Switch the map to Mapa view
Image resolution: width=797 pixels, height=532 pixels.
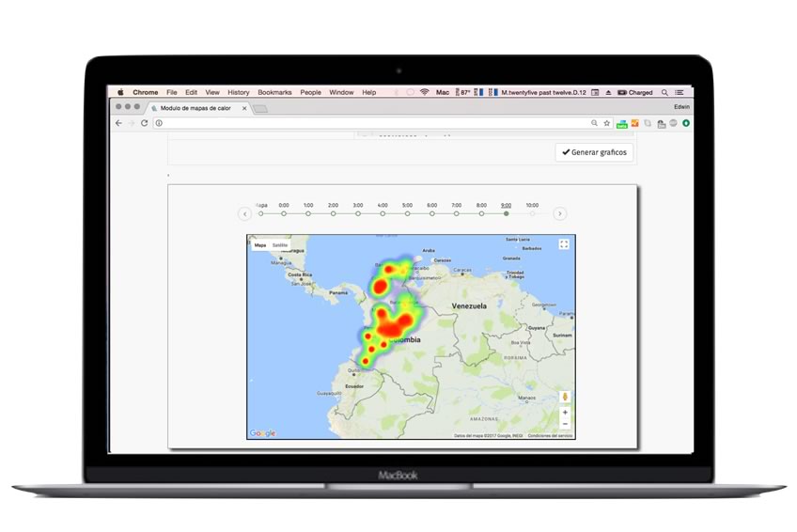(x=260, y=244)
